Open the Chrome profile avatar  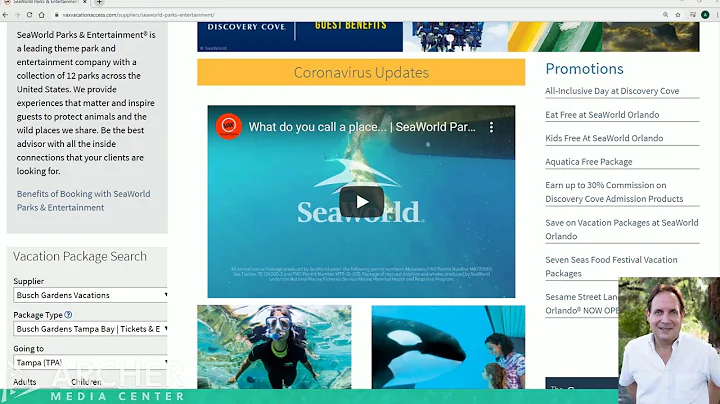click(705, 15)
